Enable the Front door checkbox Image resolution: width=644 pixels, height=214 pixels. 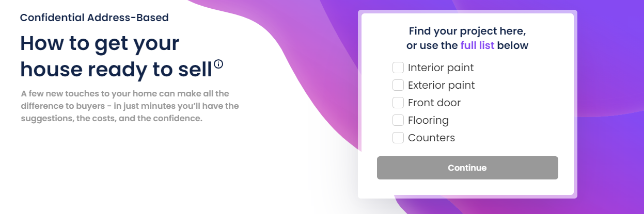398,103
